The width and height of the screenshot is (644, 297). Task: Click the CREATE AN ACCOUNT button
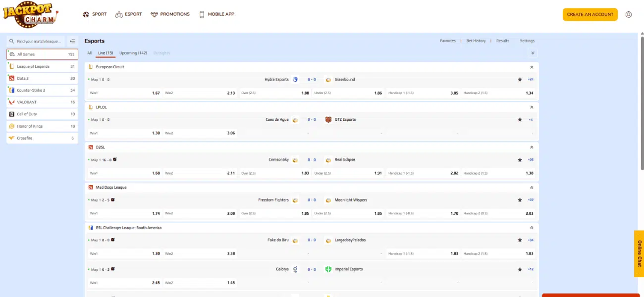pos(590,14)
